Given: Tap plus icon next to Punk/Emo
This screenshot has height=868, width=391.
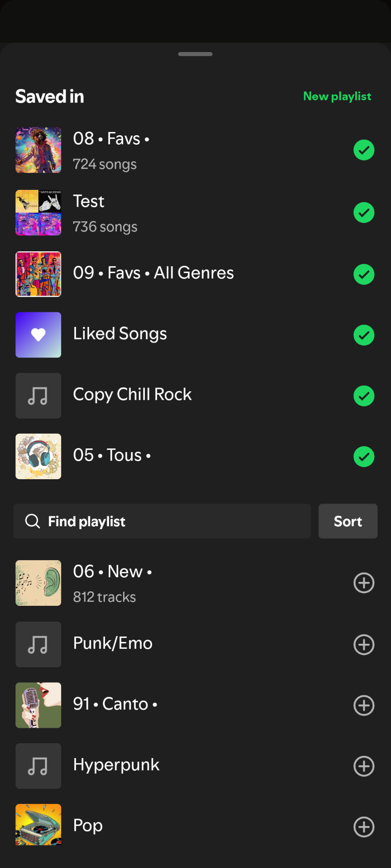Looking at the screenshot, I should (364, 644).
